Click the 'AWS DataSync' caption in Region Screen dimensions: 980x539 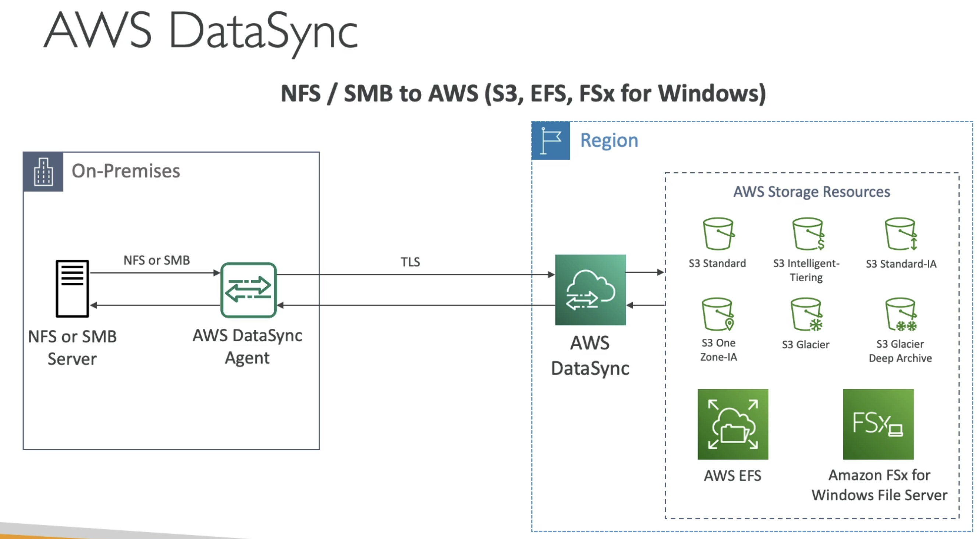590,356
